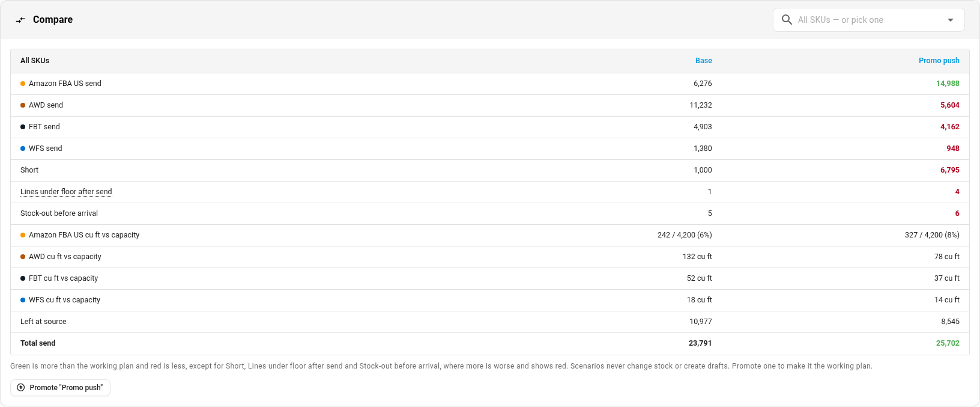Click the brown dot beside AWD send

pyautogui.click(x=23, y=105)
